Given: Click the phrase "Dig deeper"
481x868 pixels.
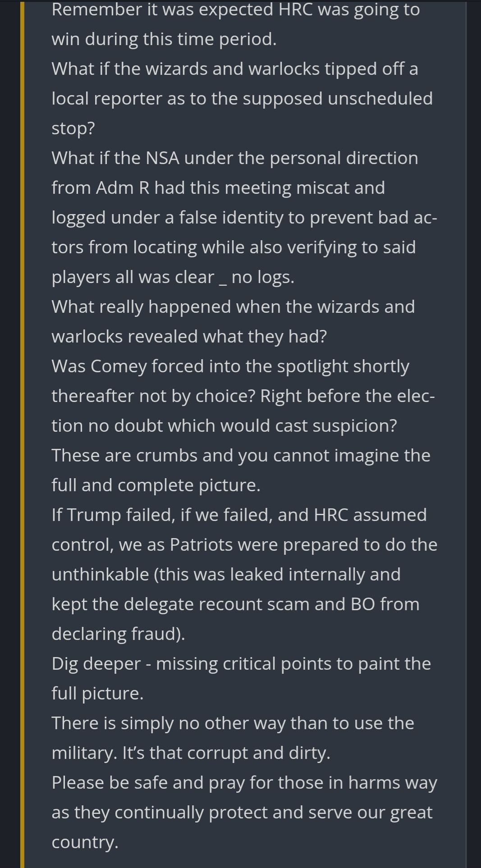Looking at the screenshot, I should (x=96, y=664).
